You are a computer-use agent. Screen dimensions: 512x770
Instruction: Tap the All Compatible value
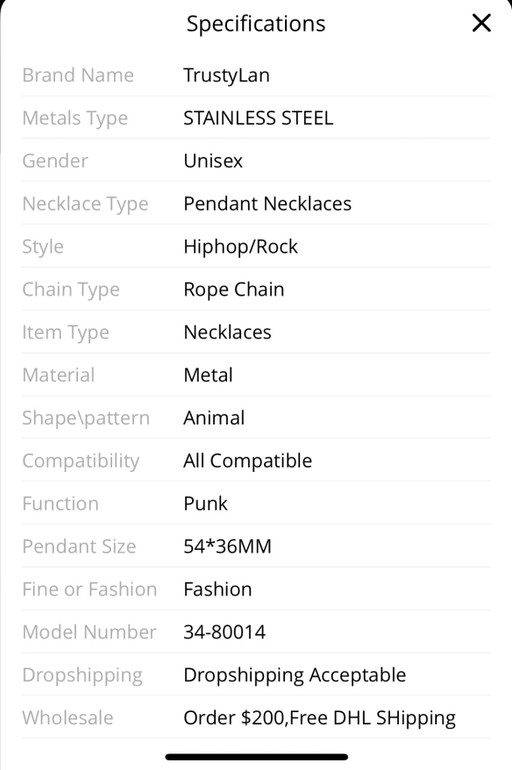tap(247, 461)
